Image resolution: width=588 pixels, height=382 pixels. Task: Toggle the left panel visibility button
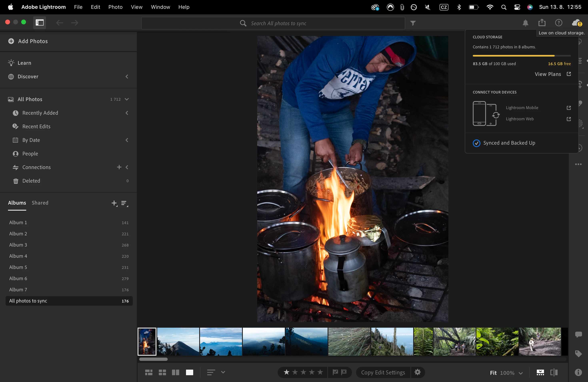(x=40, y=23)
